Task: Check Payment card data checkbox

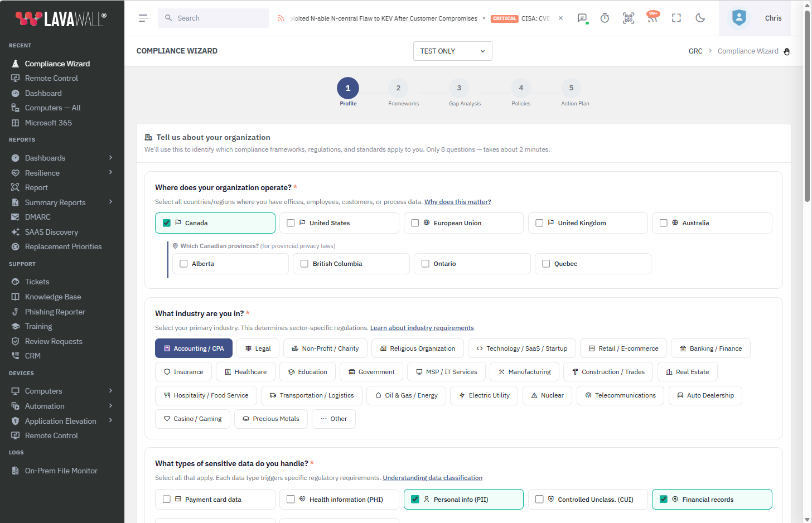Action: pyautogui.click(x=167, y=500)
